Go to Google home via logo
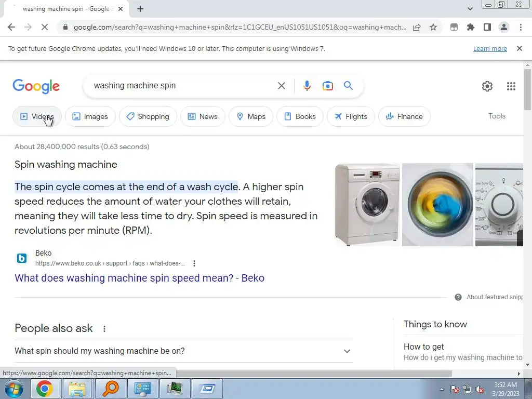 36,86
